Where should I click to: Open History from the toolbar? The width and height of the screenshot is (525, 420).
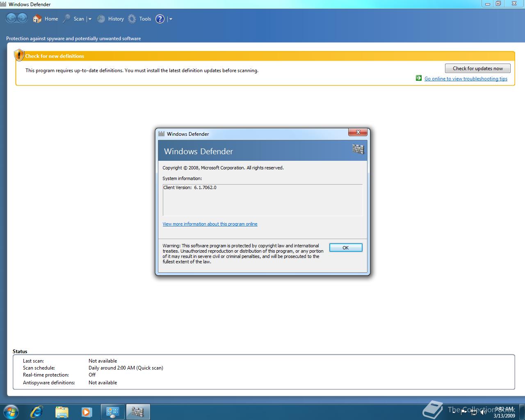tap(110, 19)
